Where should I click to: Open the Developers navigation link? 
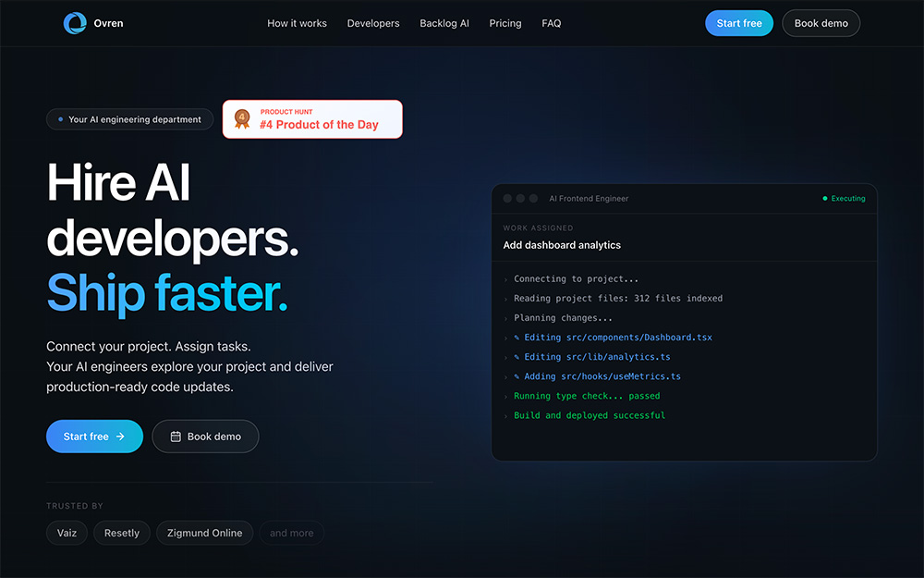coord(373,23)
